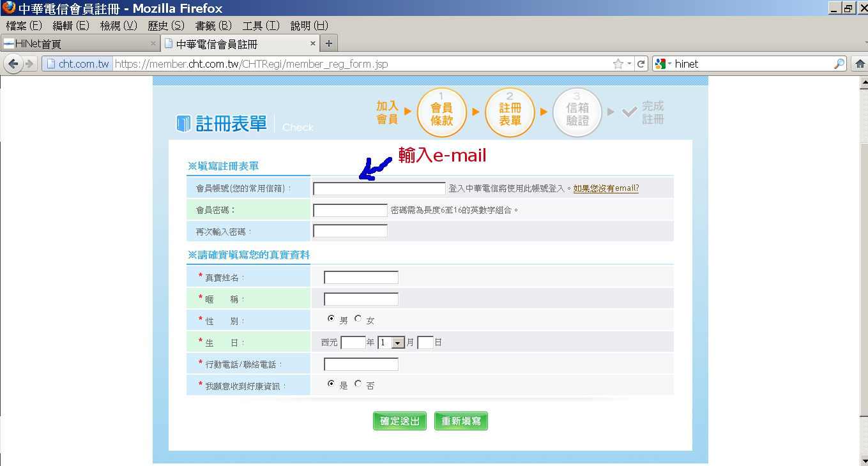The width and height of the screenshot is (868, 466).
Task: Expand the search engine selector dropdown
Action: [x=669, y=64]
